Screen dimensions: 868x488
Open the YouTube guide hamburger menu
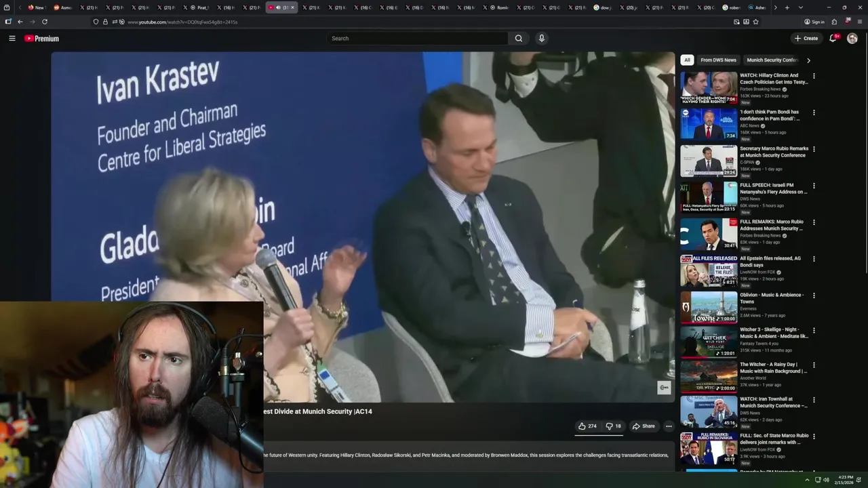12,39
